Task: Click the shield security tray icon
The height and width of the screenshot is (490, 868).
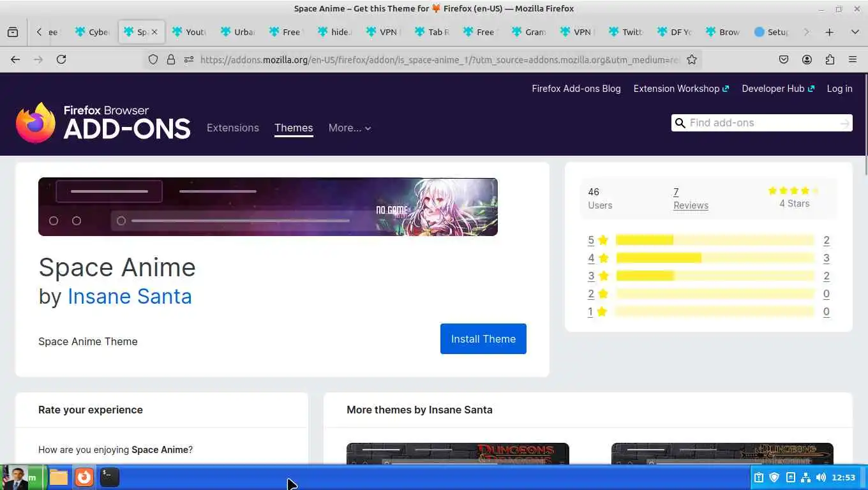Action: pos(774,477)
